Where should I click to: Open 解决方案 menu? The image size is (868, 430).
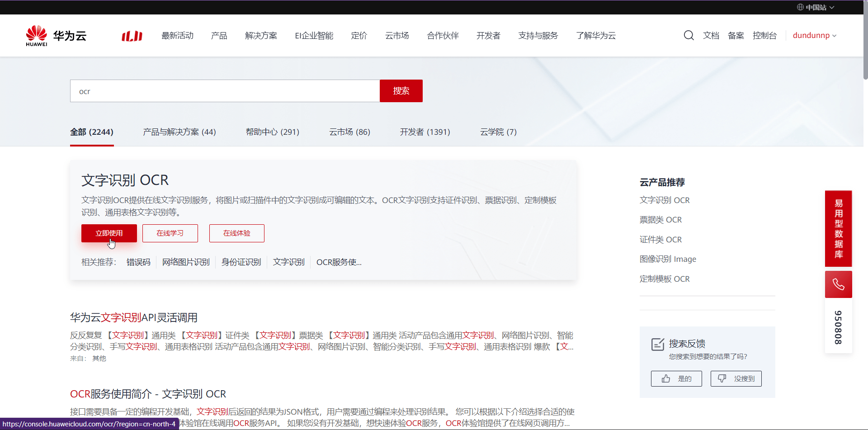(x=261, y=35)
